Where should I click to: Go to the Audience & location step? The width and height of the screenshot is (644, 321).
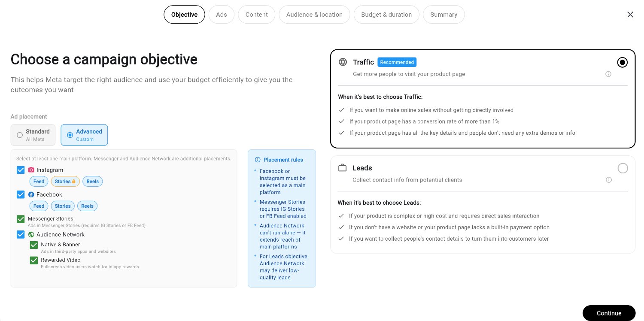[x=315, y=15]
